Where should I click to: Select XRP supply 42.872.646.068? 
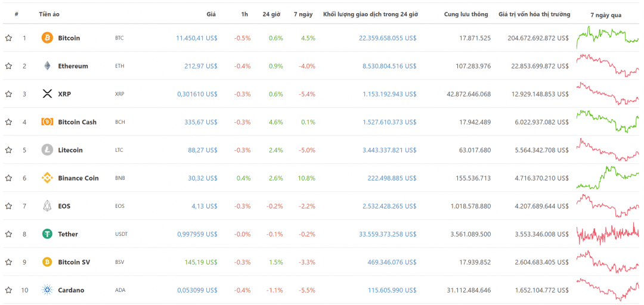pos(469,94)
